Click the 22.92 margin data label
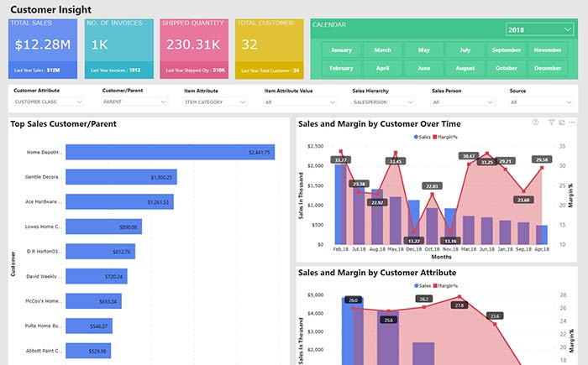Viewport: 588px width, 365px height. pos(377,202)
